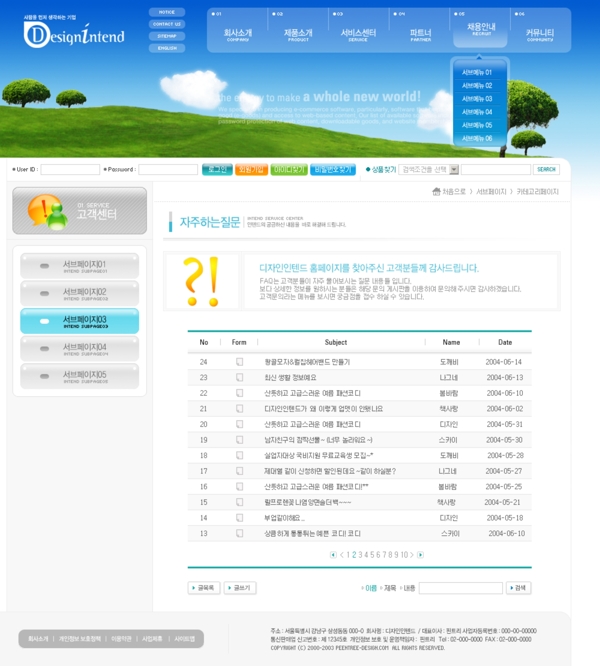Open highlighted 서브페이지03 in sidebar
The width and height of the screenshot is (600, 666).
click(79, 321)
